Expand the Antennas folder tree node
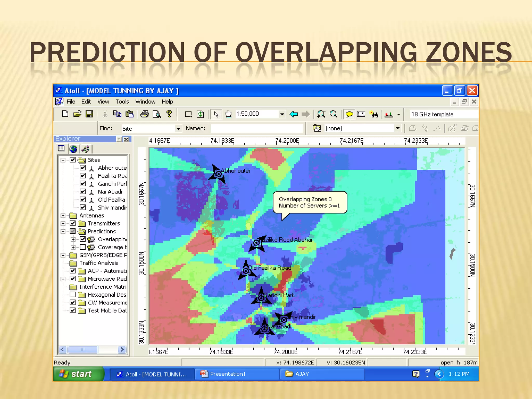Image resolution: width=532 pixels, height=399 pixels. 63,216
